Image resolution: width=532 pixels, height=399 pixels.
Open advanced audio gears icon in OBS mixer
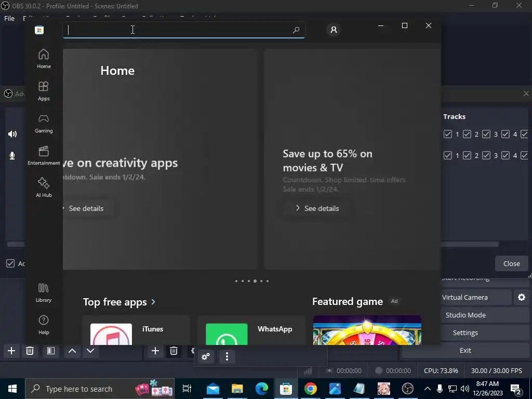coord(206,356)
